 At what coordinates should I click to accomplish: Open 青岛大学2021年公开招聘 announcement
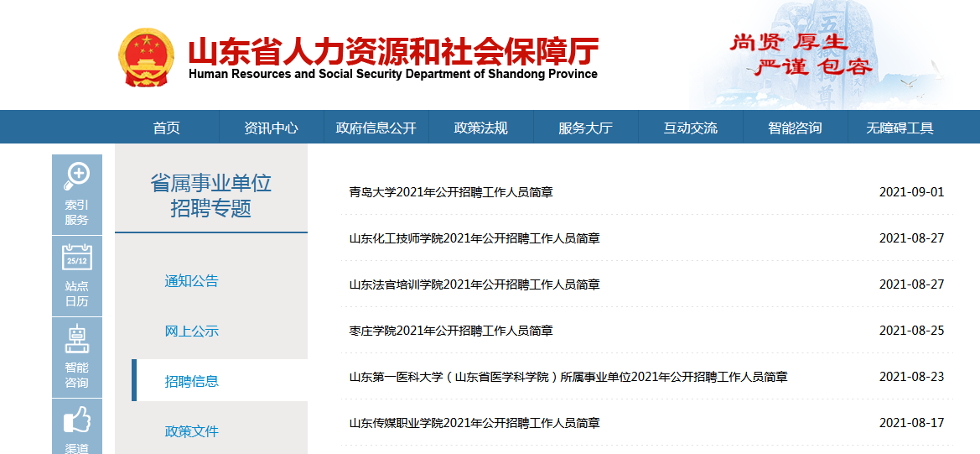coord(451,192)
